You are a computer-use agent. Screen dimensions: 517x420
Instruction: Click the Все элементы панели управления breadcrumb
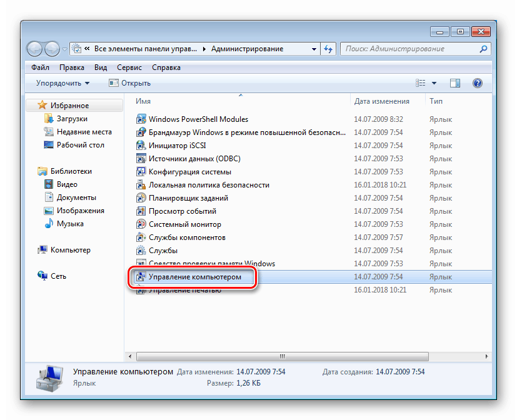click(x=146, y=49)
